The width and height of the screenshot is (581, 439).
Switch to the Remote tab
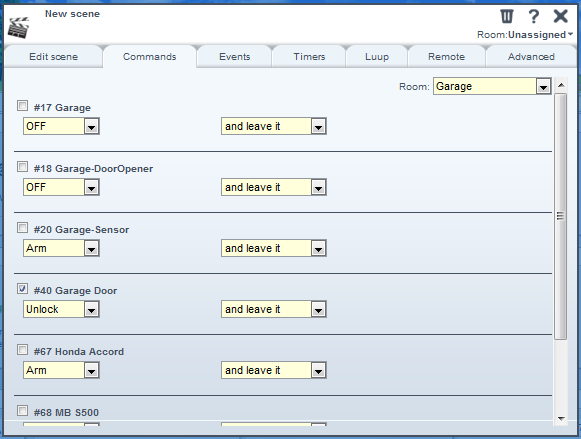click(x=446, y=57)
